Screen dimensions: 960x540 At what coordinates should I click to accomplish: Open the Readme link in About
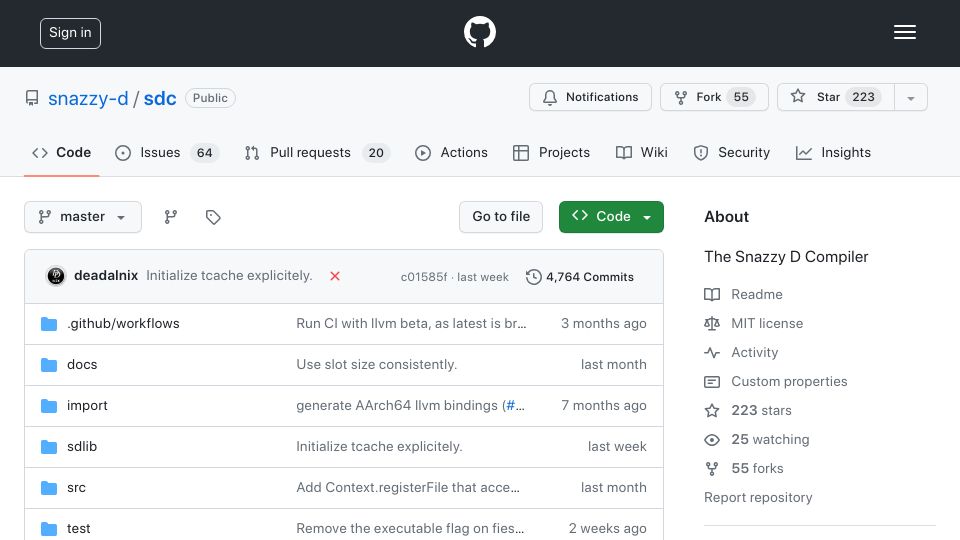click(743, 294)
